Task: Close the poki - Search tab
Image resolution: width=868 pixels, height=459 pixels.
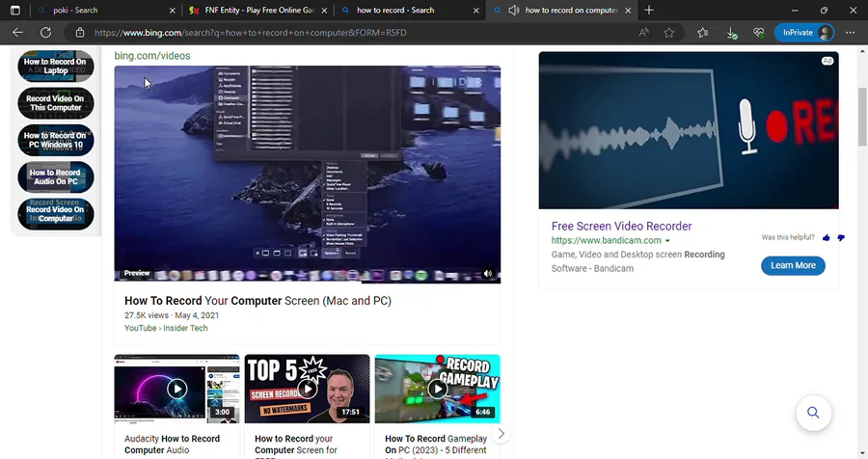Action: [x=173, y=10]
